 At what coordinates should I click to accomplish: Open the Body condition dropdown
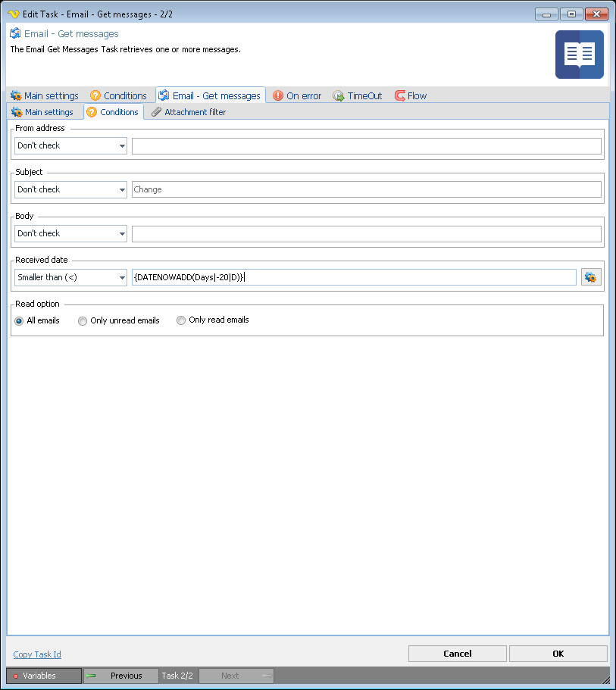tap(70, 233)
